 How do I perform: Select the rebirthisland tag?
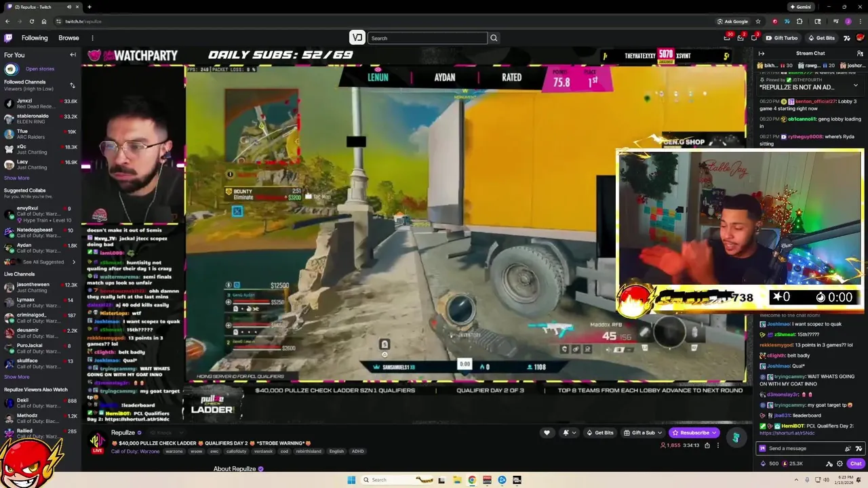coord(308,451)
